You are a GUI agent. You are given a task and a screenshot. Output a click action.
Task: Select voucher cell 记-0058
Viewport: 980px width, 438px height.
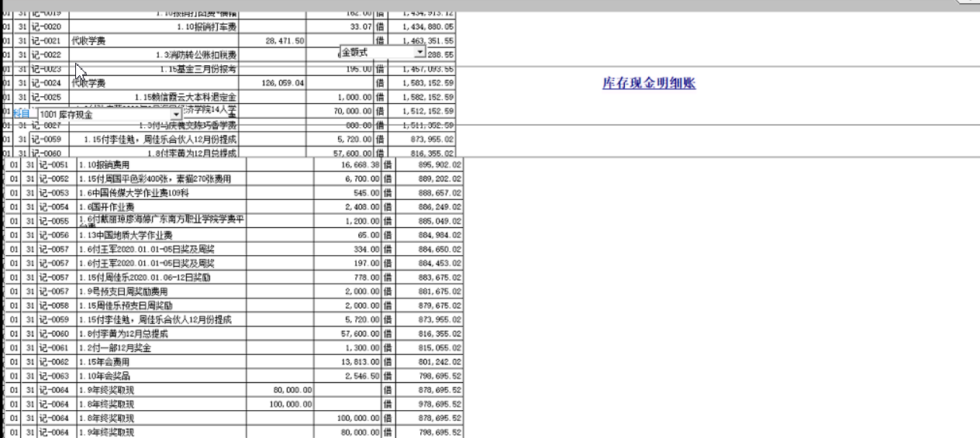pos(56,305)
